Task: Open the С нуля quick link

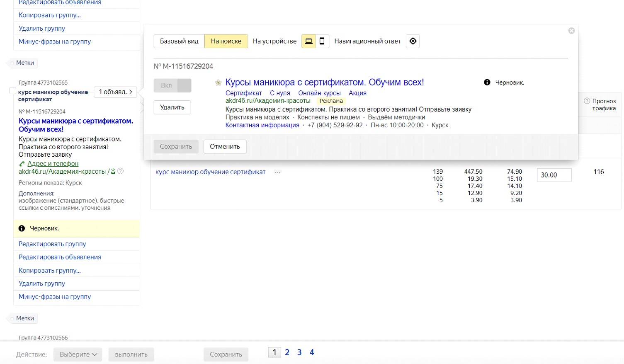Action: (x=280, y=93)
